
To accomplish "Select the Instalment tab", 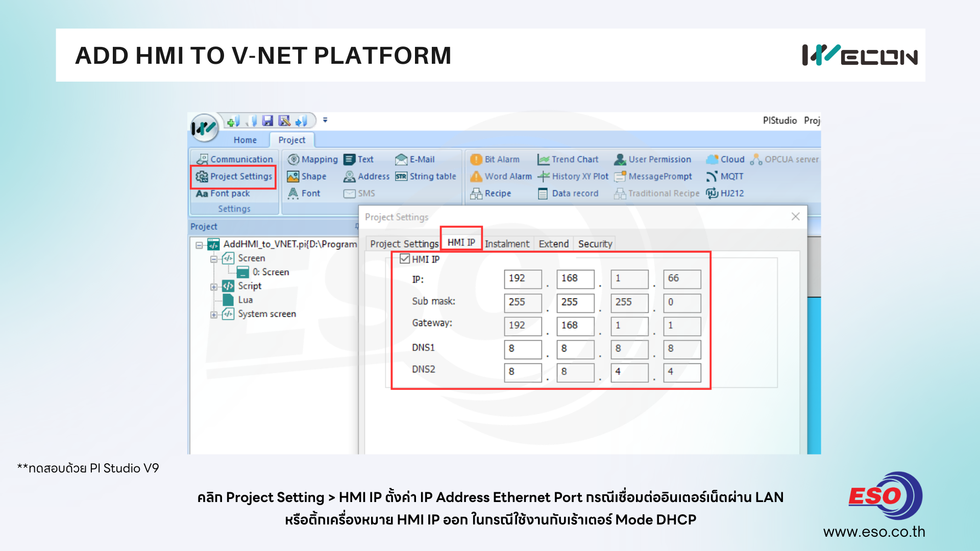I will click(507, 244).
